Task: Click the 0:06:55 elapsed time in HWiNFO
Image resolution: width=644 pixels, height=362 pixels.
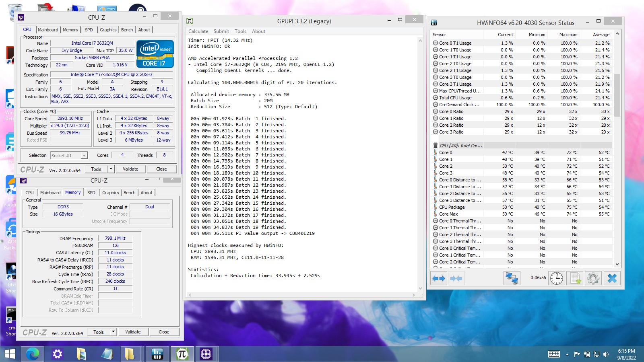Action: coord(538,278)
